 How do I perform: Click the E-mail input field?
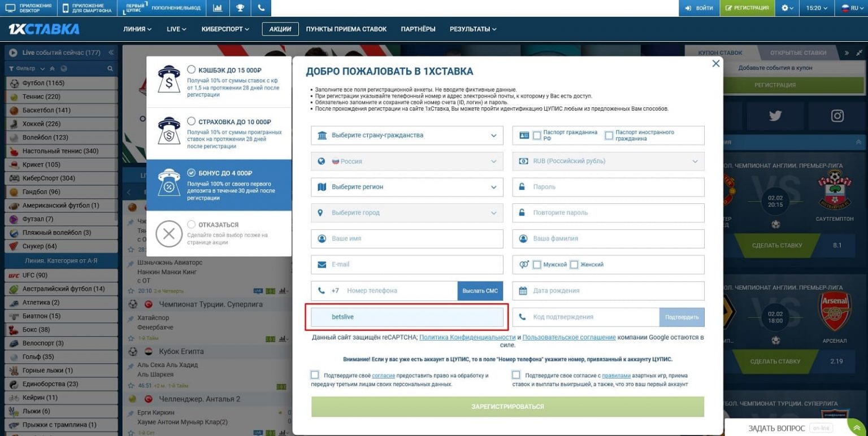pyautogui.click(x=407, y=264)
